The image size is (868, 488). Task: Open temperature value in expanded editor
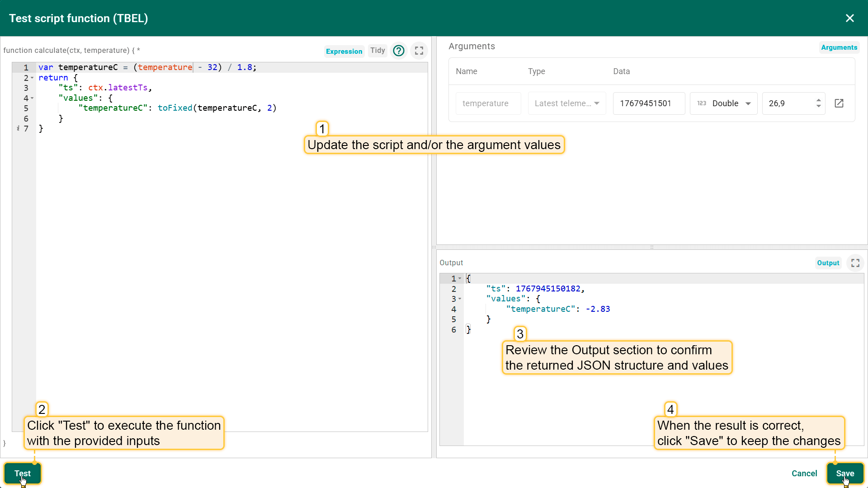click(839, 103)
